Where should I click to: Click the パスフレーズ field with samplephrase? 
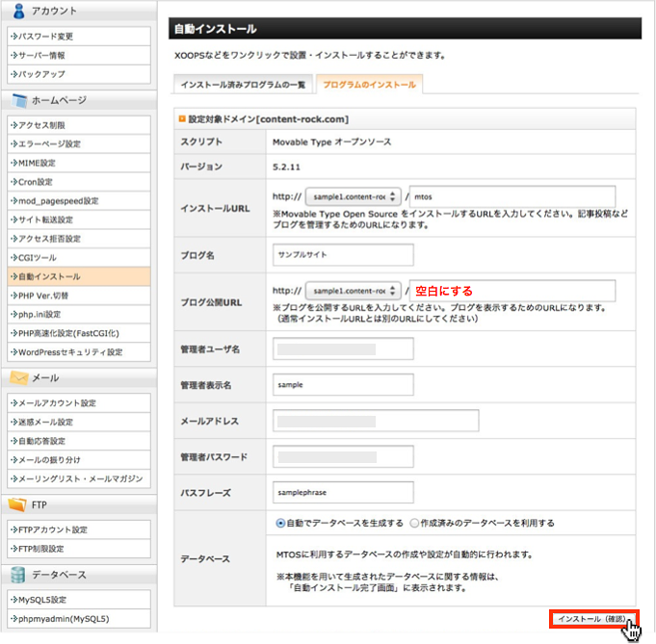click(343, 492)
